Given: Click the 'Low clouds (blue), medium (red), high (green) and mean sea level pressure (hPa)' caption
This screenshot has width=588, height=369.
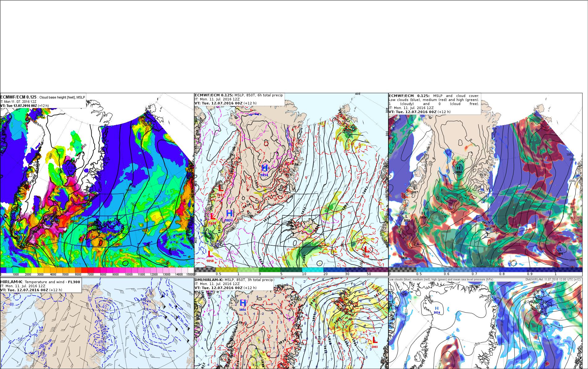Looking at the screenshot, I should (441, 279).
